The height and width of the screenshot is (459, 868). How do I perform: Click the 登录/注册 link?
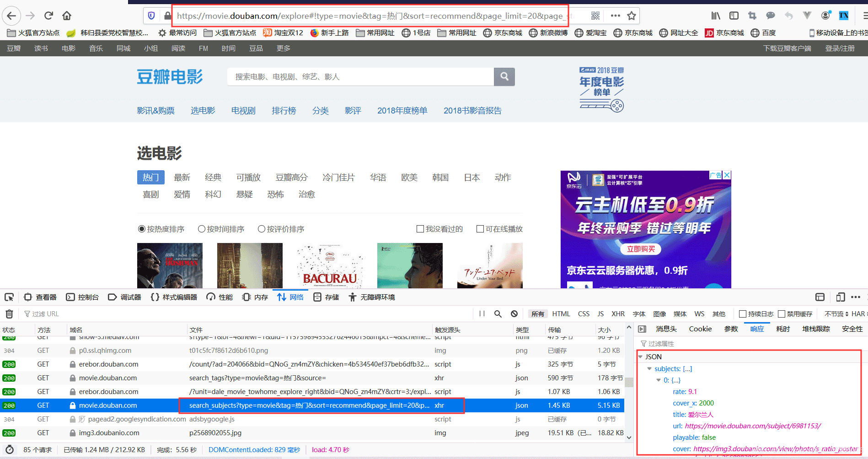[x=840, y=48]
